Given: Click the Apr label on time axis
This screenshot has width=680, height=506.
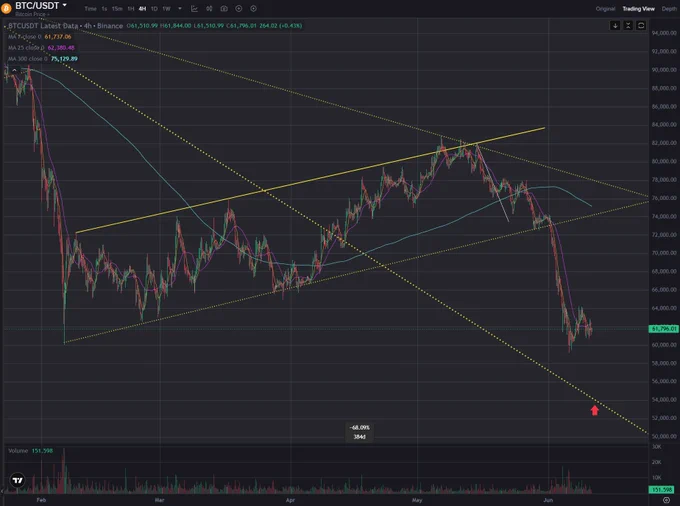Looking at the screenshot, I should [291, 500].
